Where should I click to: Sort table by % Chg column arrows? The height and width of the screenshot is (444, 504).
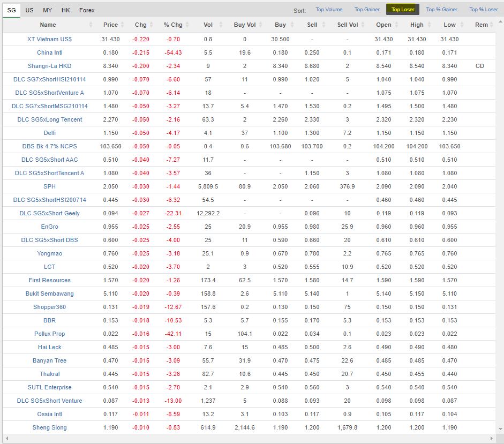(x=187, y=25)
